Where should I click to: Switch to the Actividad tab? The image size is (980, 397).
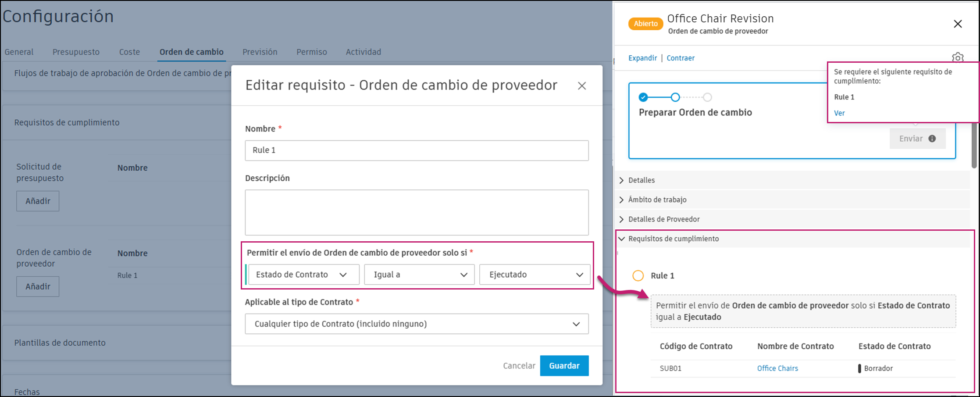(x=363, y=52)
